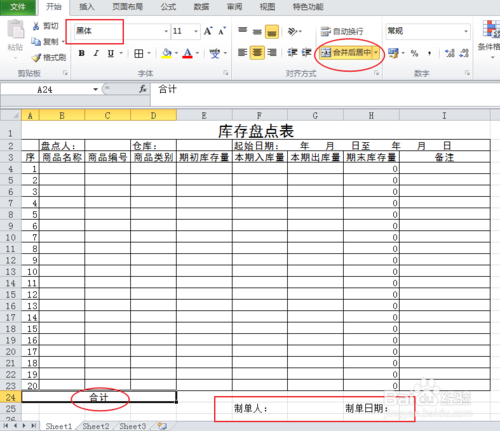Switch to Sheet2 worksheet tab
Viewport: 500px width, 431px height.
point(96,426)
